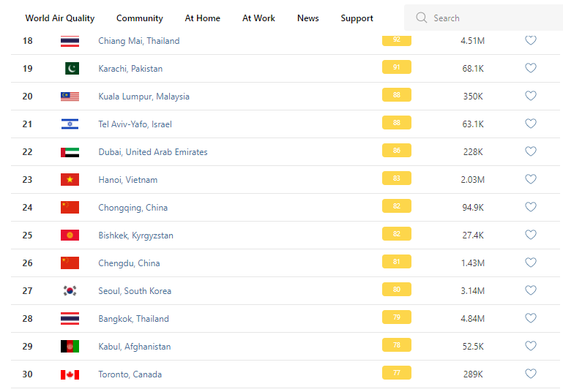
Task: Click the Afghanistan flag icon
Action: click(x=70, y=347)
